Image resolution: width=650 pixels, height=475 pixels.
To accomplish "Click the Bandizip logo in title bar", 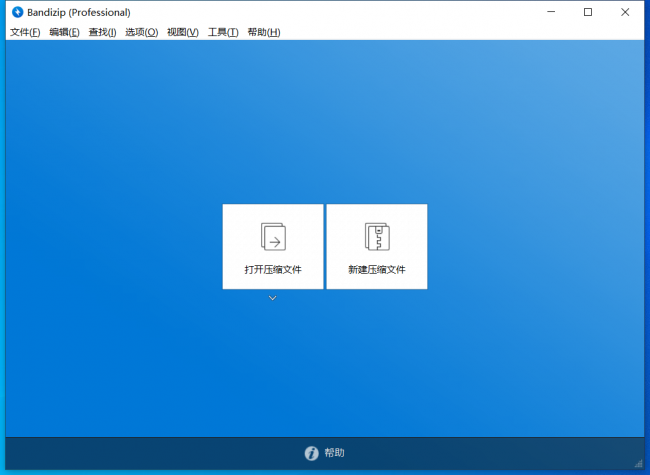I will [17, 12].
